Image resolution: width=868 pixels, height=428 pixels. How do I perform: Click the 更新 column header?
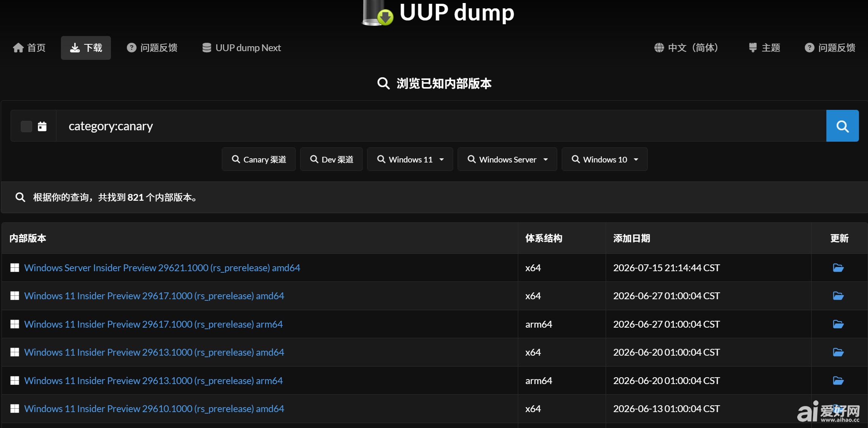click(x=839, y=238)
